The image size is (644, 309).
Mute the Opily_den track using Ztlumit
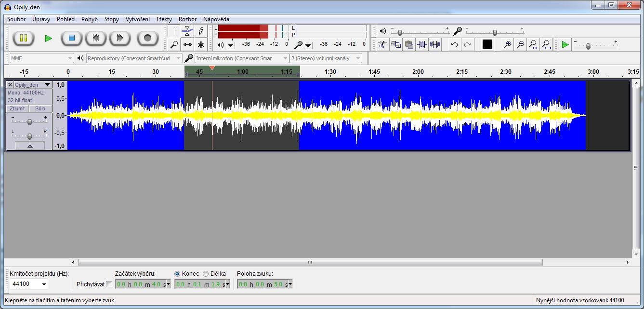click(17, 108)
